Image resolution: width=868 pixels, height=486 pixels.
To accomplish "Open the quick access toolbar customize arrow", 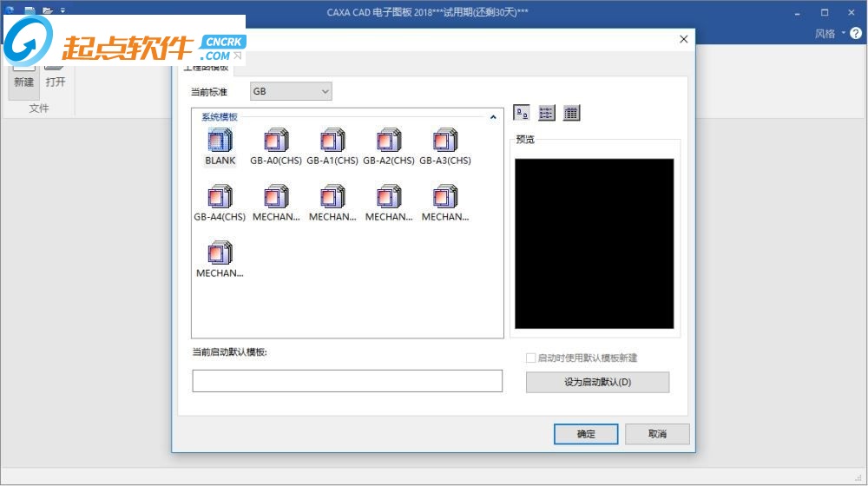I will [x=62, y=10].
